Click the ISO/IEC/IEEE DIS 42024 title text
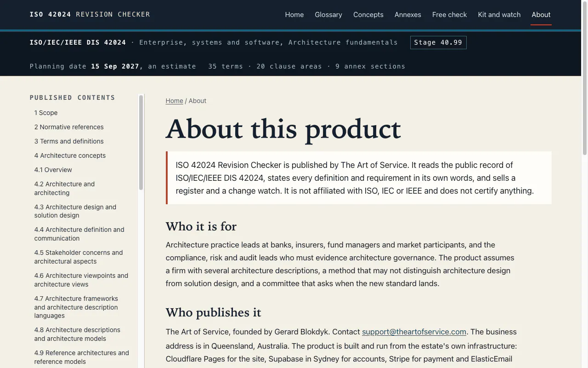 (x=78, y=42)
